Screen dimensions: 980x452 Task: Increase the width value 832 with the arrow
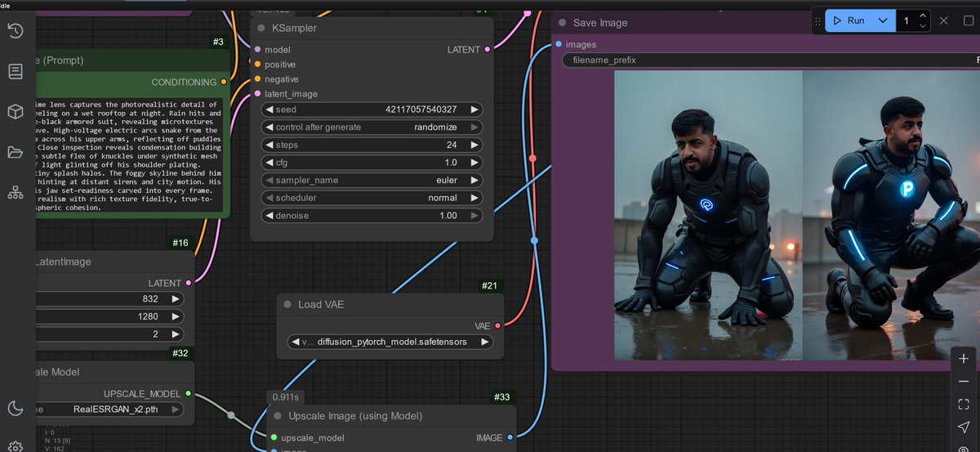pyautogui.click(x=175, y=299)
